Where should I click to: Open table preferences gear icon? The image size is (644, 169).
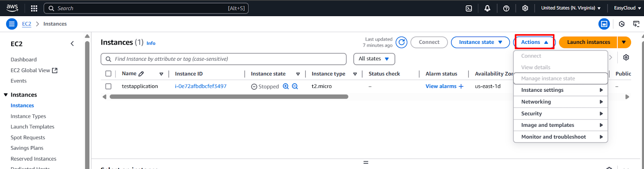[626, 58]
